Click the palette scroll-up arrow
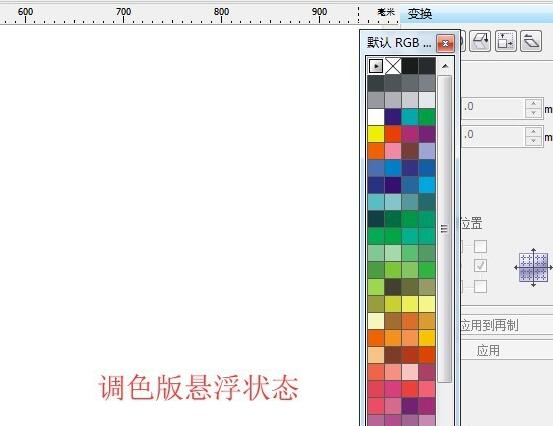Screen dimensions: 553x426 [x=445, y=66]
